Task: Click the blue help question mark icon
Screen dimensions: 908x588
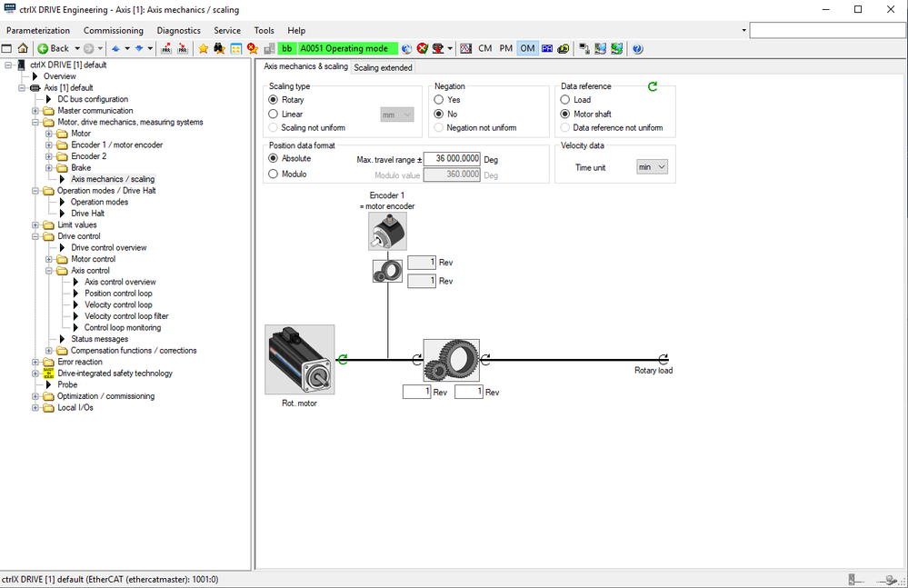Action: (637, 48)
